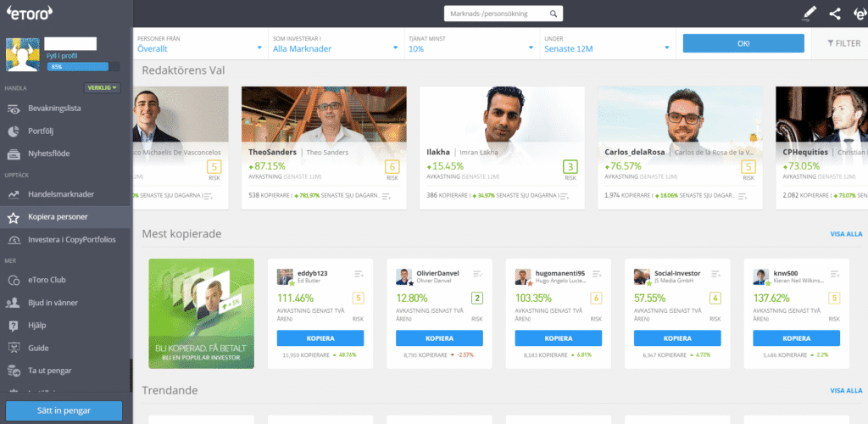
Task: Click the search magnifier icon
Action: click(554, 14)
